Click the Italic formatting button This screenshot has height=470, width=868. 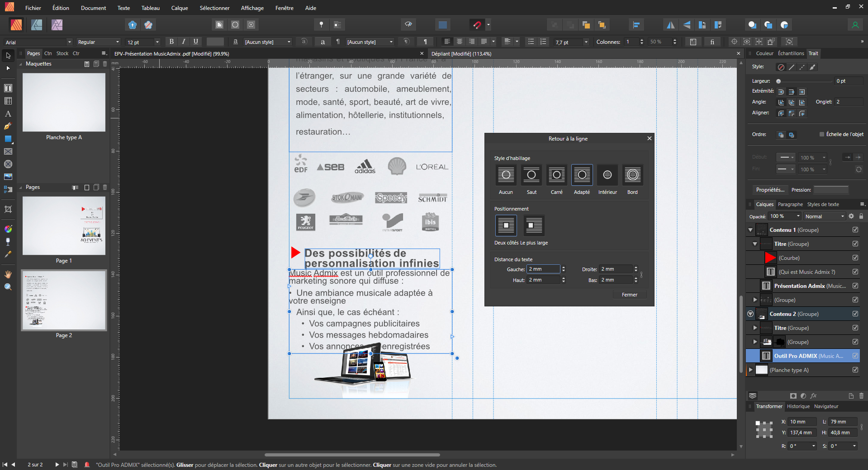point(184,42)
